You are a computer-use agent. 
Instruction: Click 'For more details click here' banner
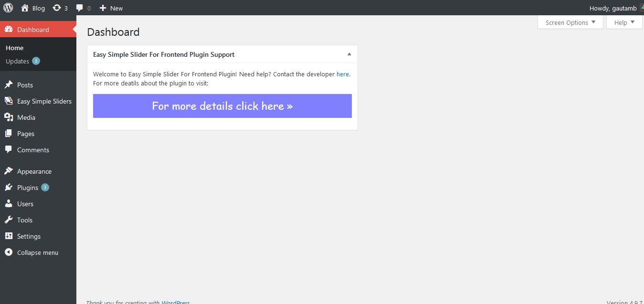(x=222, y=106)
